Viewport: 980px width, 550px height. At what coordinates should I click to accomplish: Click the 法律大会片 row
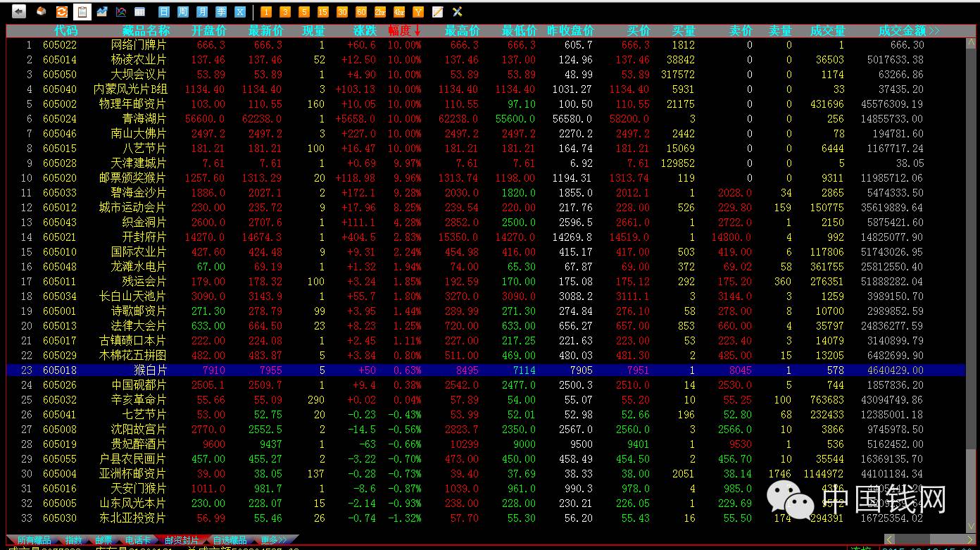tap(486, 326)
